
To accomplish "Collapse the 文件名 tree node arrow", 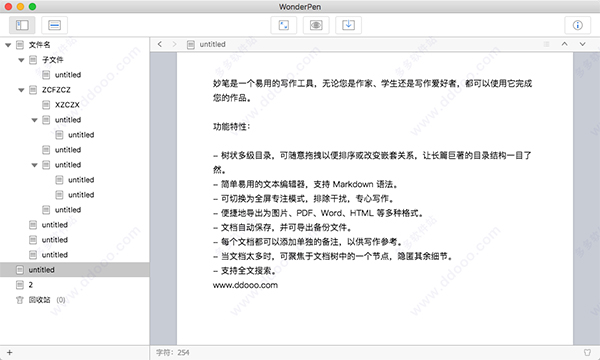I will (x=8, y=45).
